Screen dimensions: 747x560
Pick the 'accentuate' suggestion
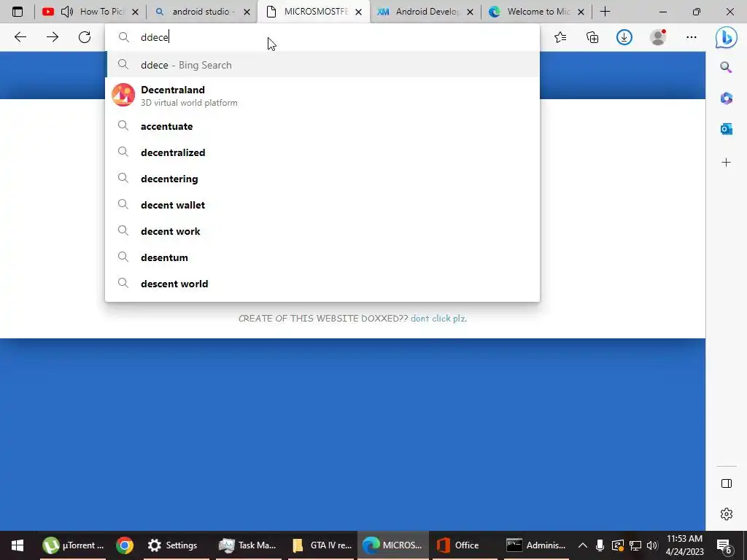click(x=323, y=126)
